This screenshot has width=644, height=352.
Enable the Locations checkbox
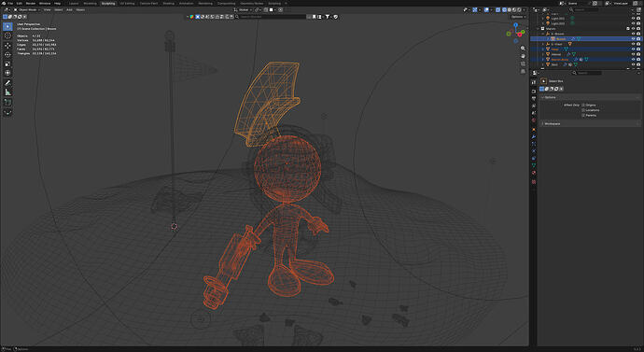583,110
